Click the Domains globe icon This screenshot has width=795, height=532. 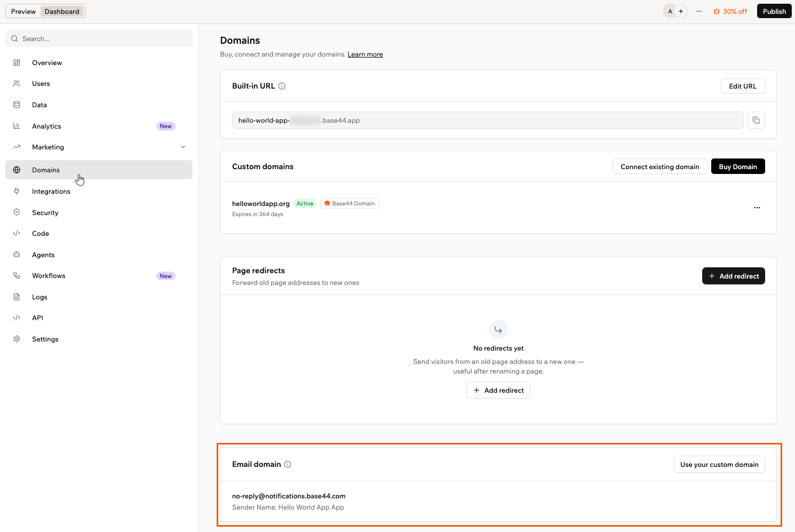tap(17, 170)
